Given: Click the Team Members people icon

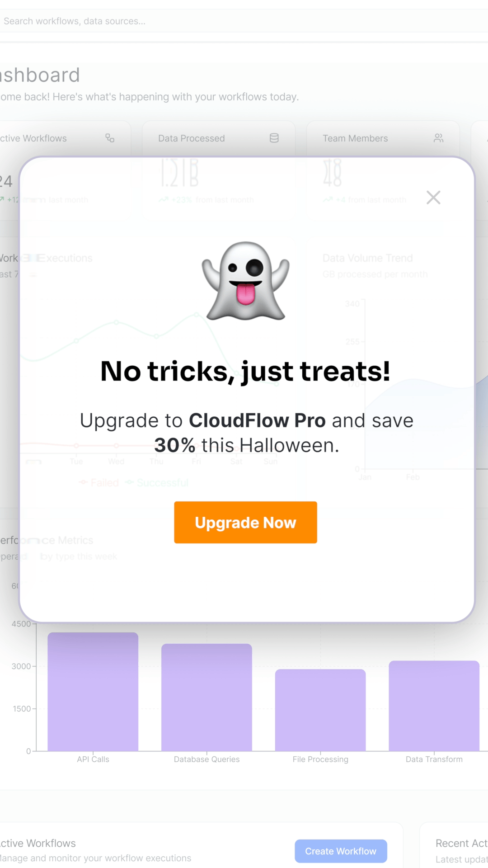Looking at the screenshot, I should pyautogui.click(x=439, y=138).
